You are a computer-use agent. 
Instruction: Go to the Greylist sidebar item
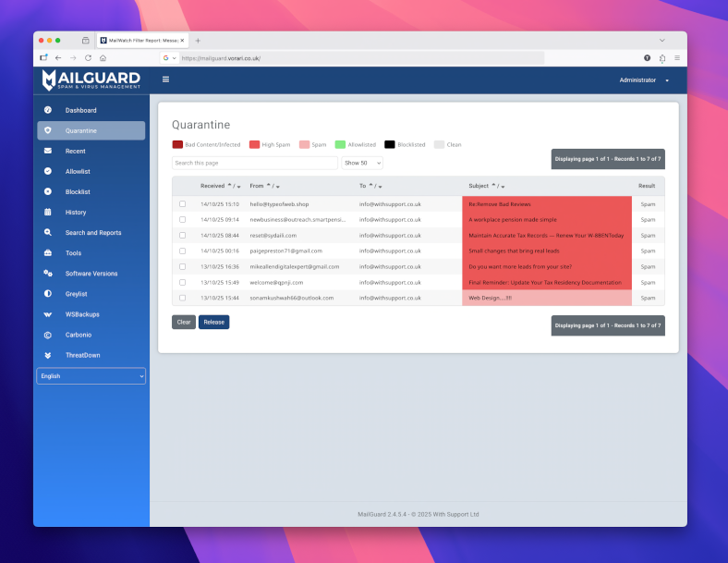click(76, 294)
